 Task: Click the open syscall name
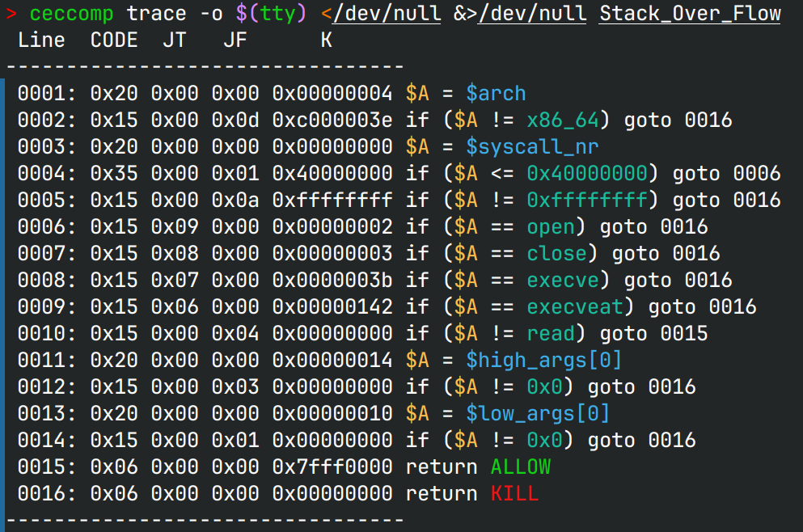[x=551, y=227]
